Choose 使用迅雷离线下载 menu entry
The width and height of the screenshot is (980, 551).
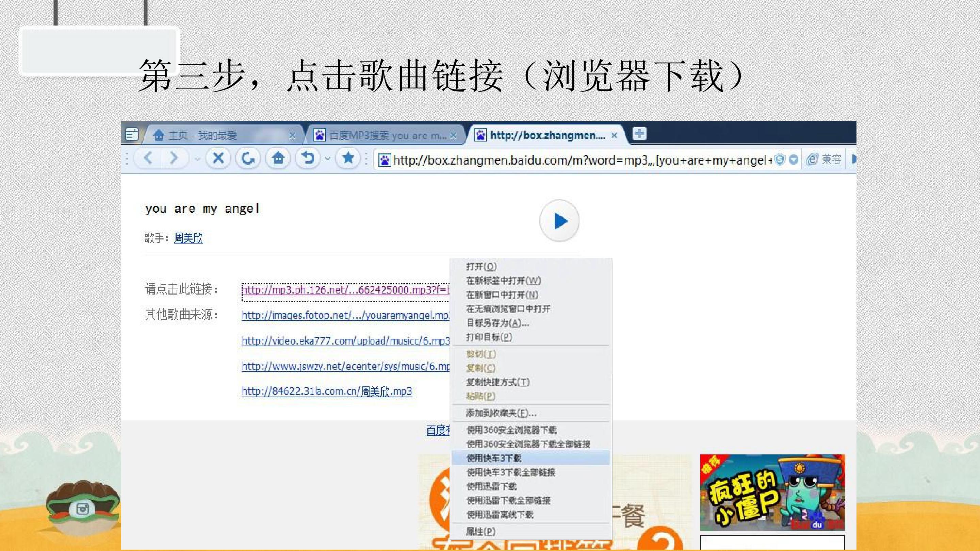pos(531,515)
